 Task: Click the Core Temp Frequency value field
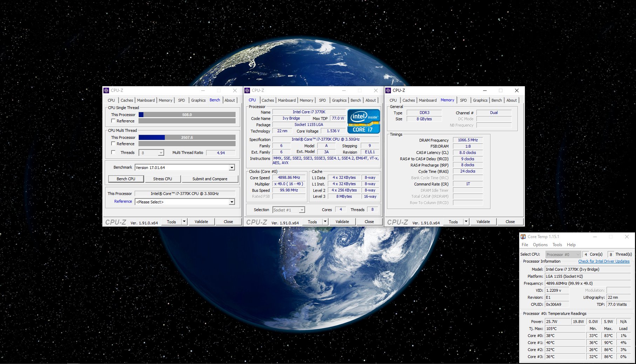588,283
